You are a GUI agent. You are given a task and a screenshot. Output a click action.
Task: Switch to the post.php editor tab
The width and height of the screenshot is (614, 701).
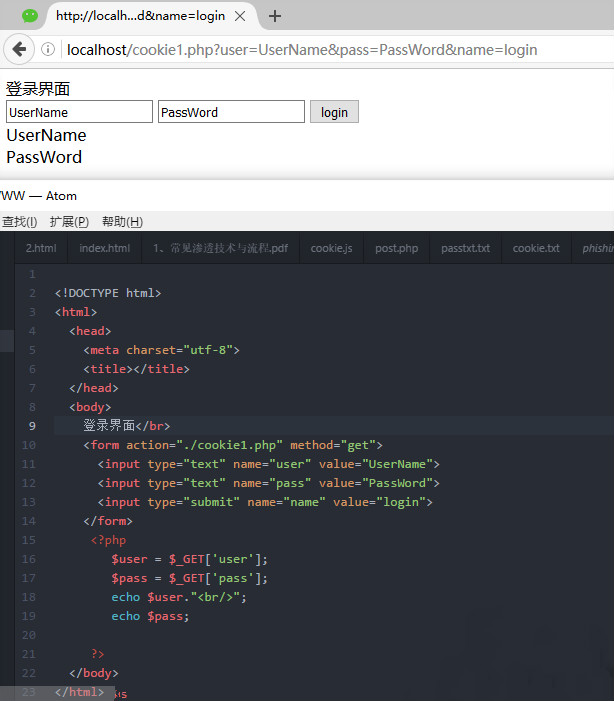(x=397, y=248)
